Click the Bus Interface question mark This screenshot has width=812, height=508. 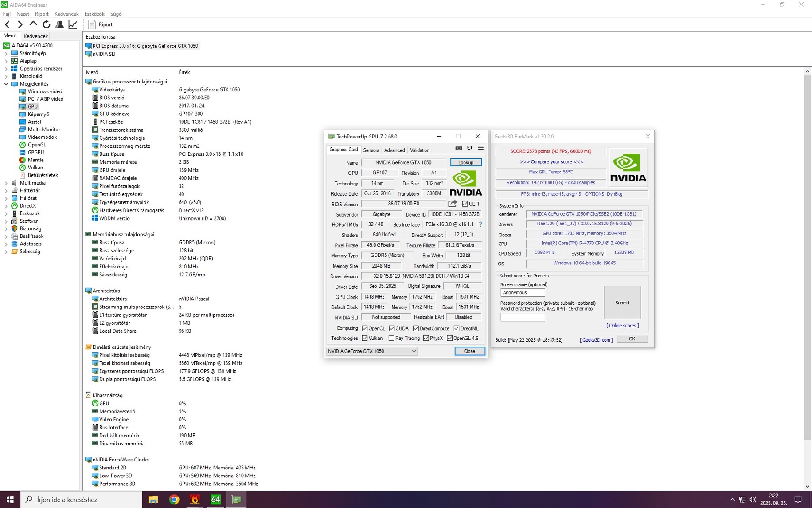480,224
